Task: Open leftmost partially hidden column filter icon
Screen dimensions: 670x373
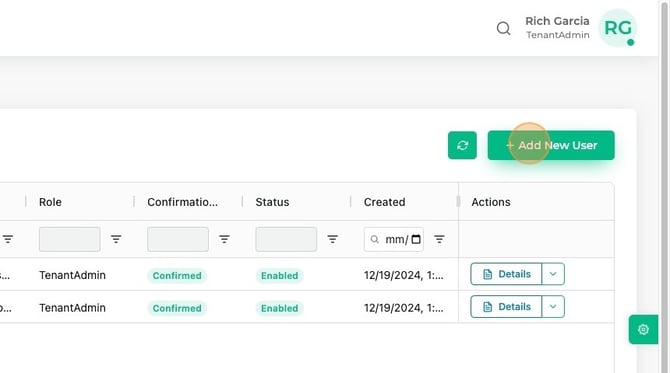Action: (8, 239)
